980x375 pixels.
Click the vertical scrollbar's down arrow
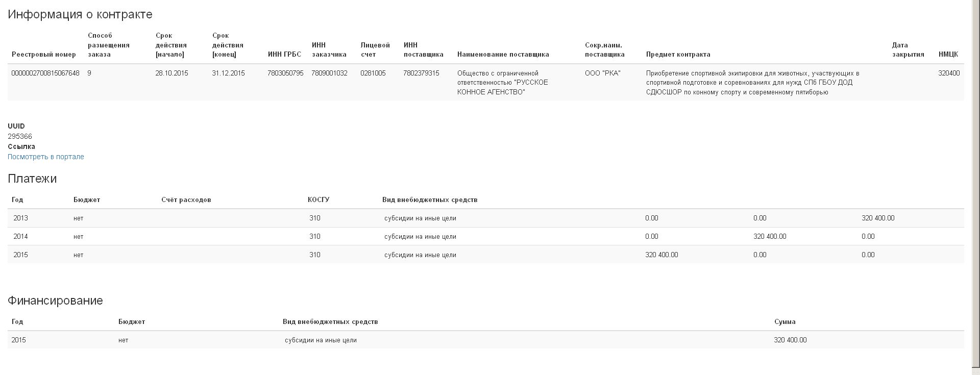(976, 371)
